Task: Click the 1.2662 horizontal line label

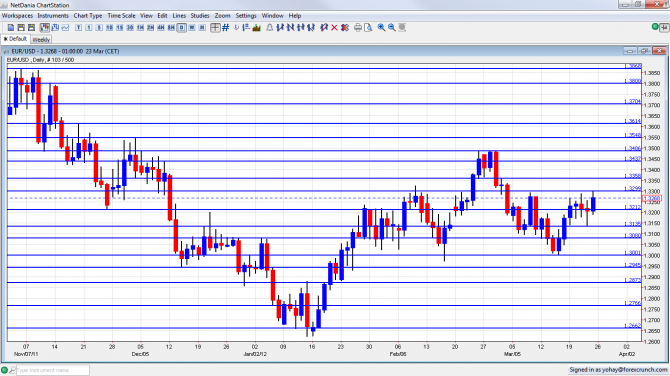Action: point(632,326)
